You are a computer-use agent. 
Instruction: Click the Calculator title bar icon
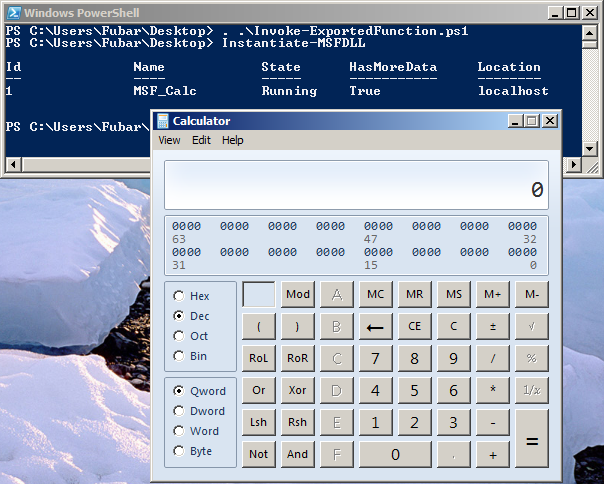[163, 121]
